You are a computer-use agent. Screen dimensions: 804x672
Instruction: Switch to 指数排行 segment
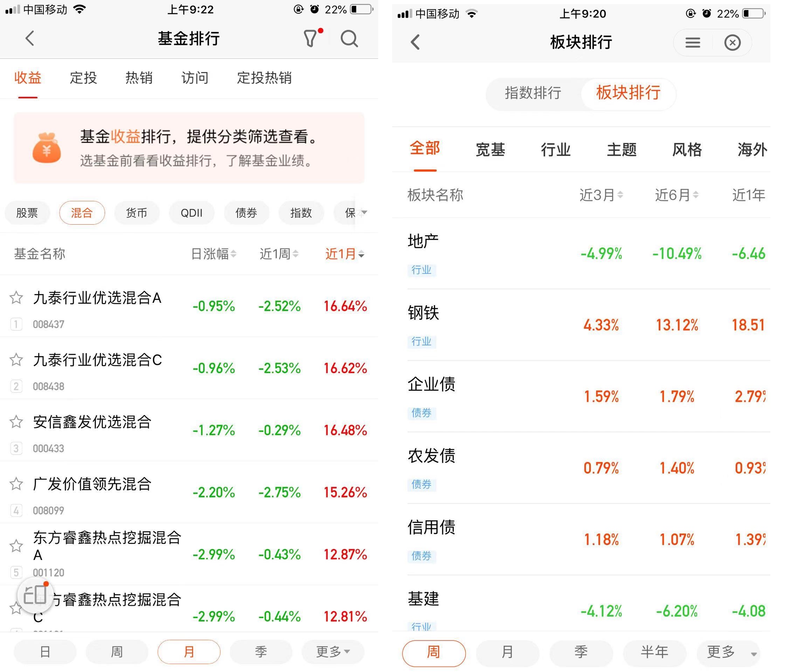(533, 93)
